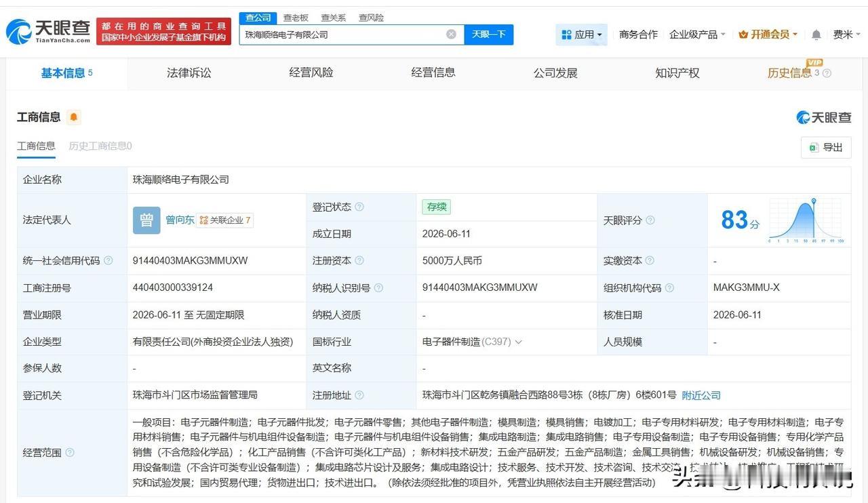Open the 公司发展 tab
The width and height of the screenshot is (868, 503).
click(x=555, y=73)
